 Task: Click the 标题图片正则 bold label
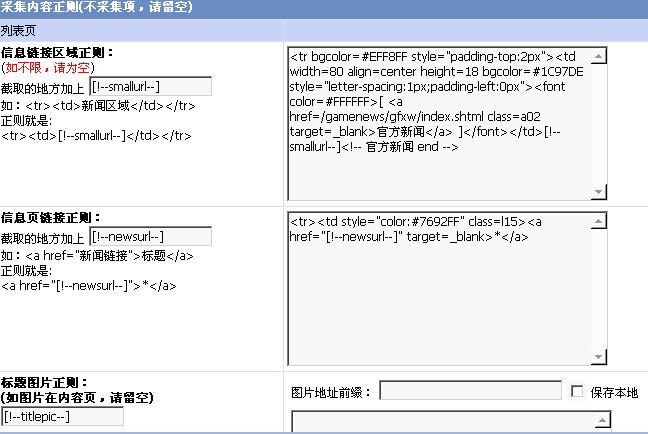pyautogui.click(x=58, y=382)
